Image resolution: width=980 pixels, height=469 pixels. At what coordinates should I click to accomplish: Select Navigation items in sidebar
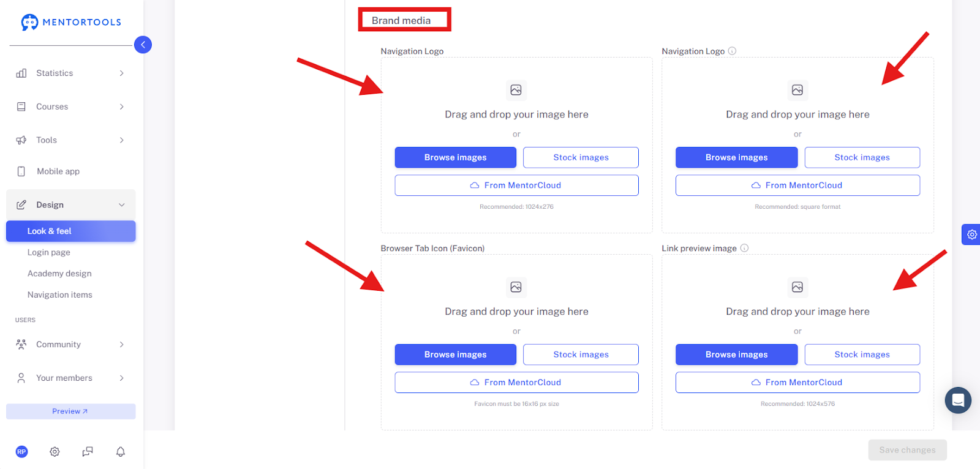(x=60, y=295)
